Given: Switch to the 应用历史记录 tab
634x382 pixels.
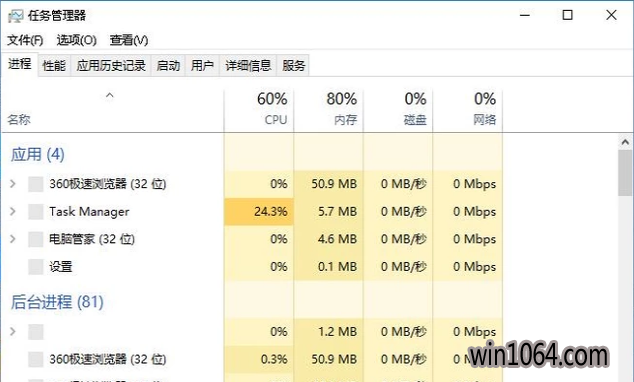Looking at the screenshot, I should (x=111, y=65).
